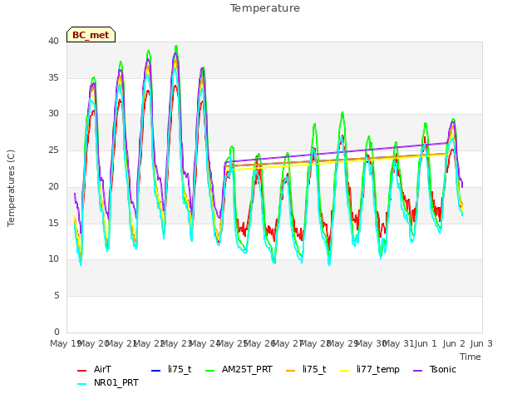Toggle the li77_temp legend entry
Screen dimensions: 532x399
tap(370, 369)
